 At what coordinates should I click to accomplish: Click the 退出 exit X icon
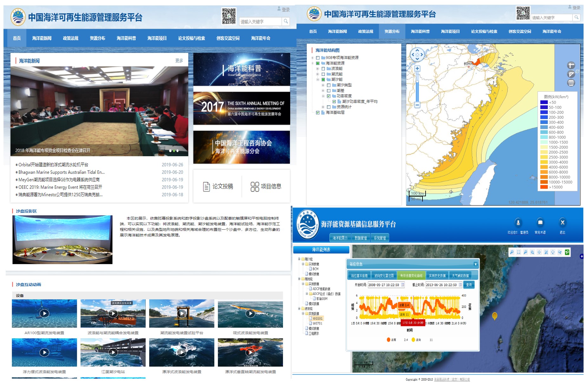click(562, 223)
